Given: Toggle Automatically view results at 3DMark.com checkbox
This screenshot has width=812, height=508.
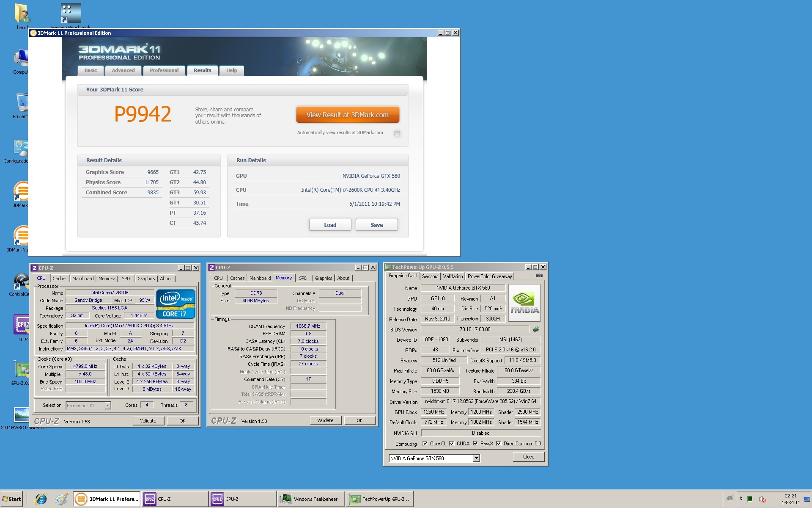Looking at the screenshot, I should [397, 133].
